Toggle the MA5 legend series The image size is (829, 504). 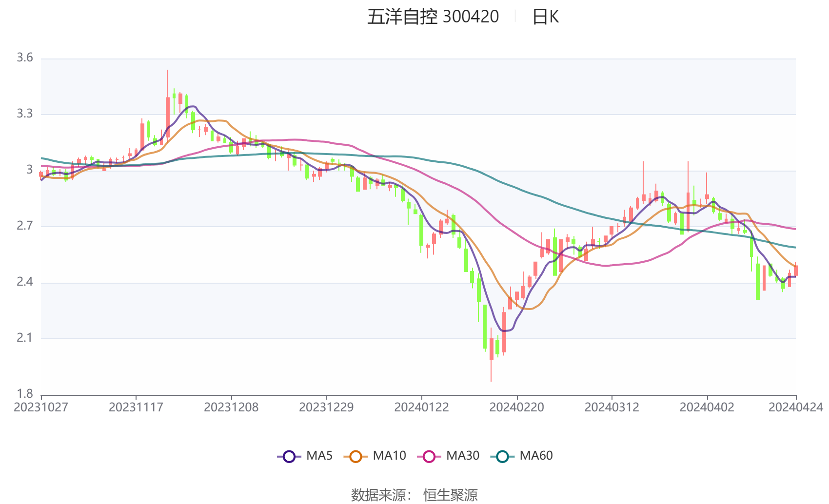(305, 456)
